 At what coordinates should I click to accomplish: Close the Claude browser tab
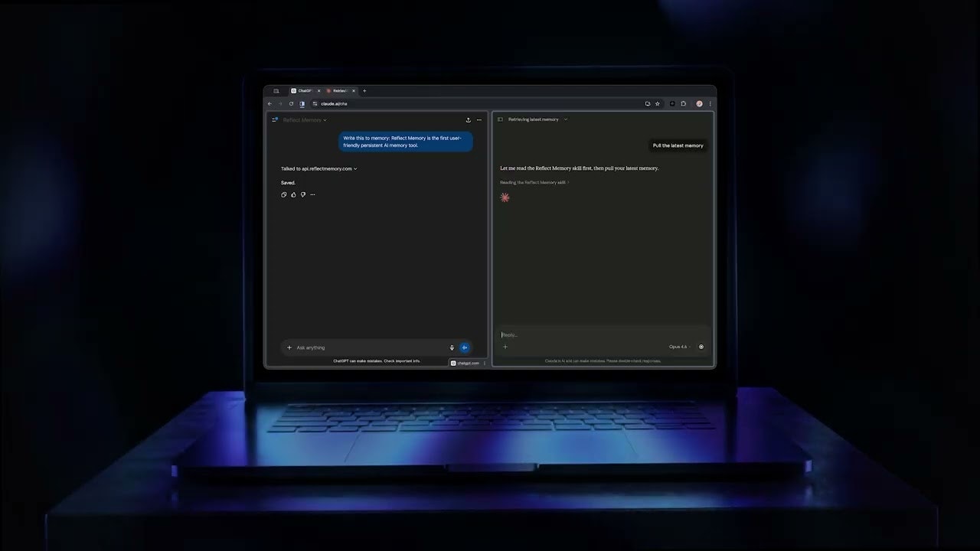pyautogui.click(x=354, y=91)
